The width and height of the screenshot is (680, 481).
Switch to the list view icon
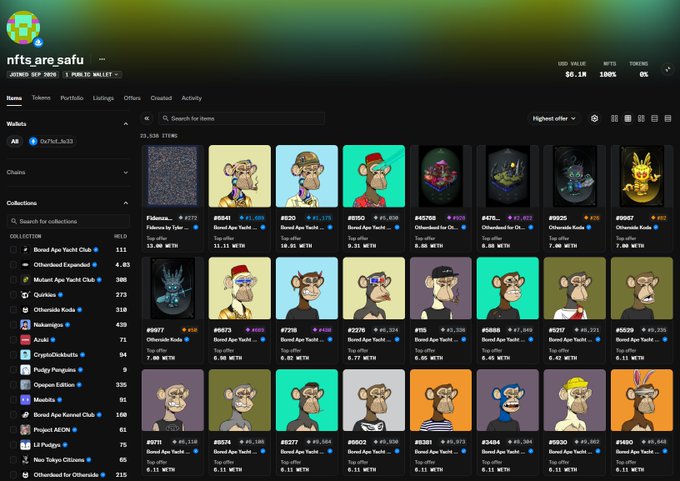654,118
